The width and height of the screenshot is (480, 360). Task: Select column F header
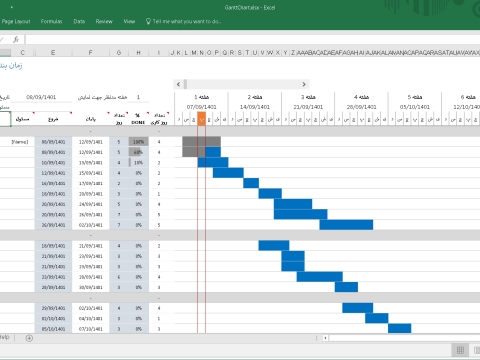(x=90, y=53)
